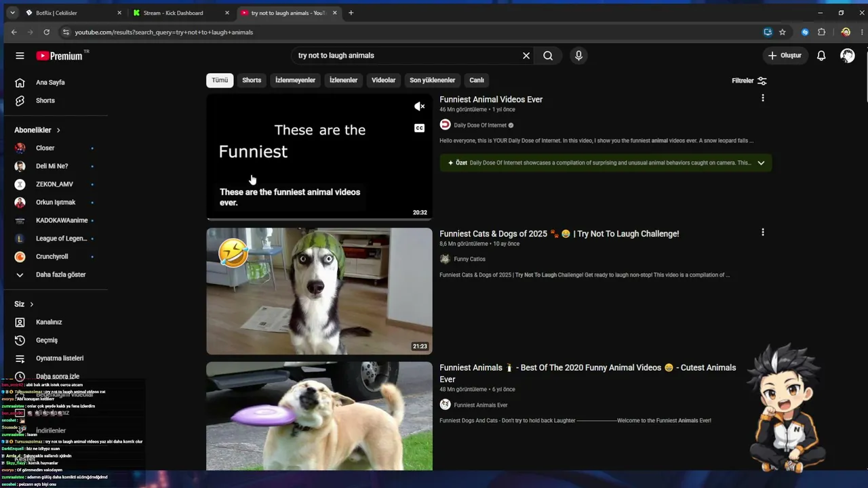Open Funniest Animal Videos Ever title
This screenshot has width=868, height=488.
pos(491,100)
